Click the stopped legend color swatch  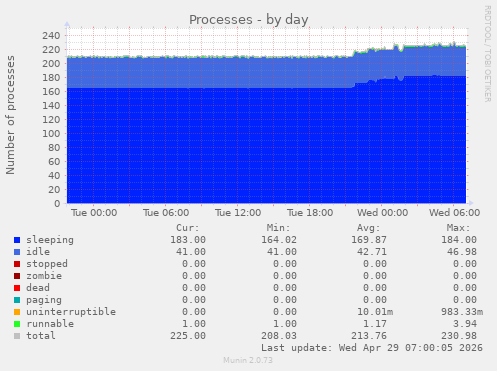click(17, 264)
